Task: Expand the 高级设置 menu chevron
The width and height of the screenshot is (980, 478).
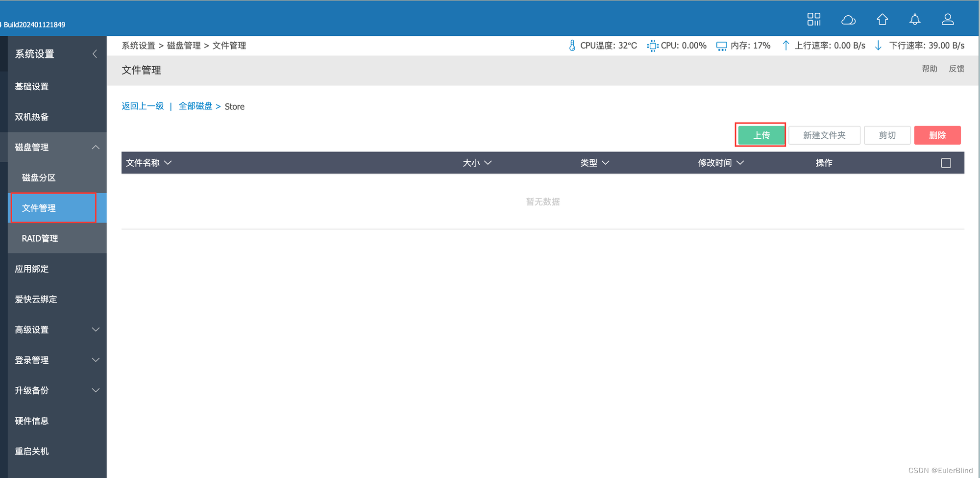Action: 96,329
